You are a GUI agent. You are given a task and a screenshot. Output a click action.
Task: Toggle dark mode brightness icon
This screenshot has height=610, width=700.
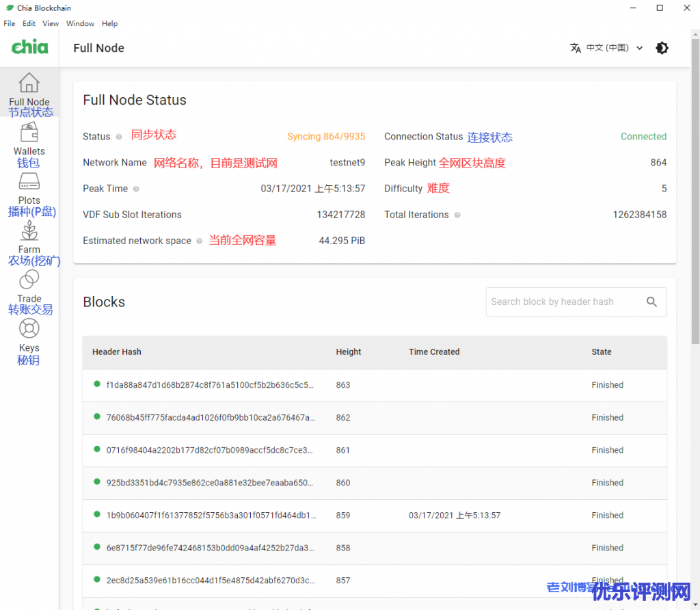coord(662,48)
